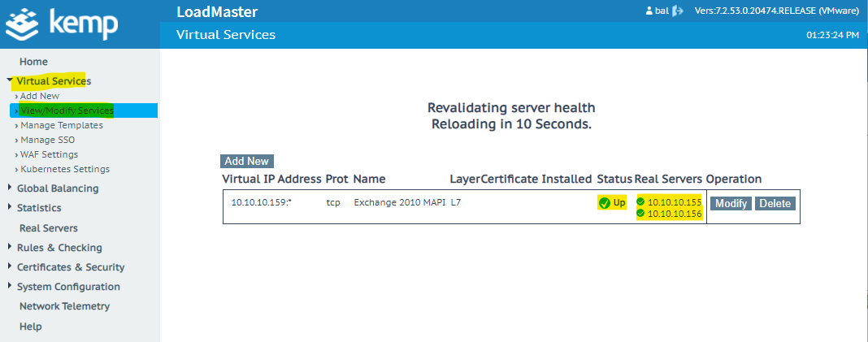868x342 pixels.
Task: Open Network Telemetry
Action: 65,306
